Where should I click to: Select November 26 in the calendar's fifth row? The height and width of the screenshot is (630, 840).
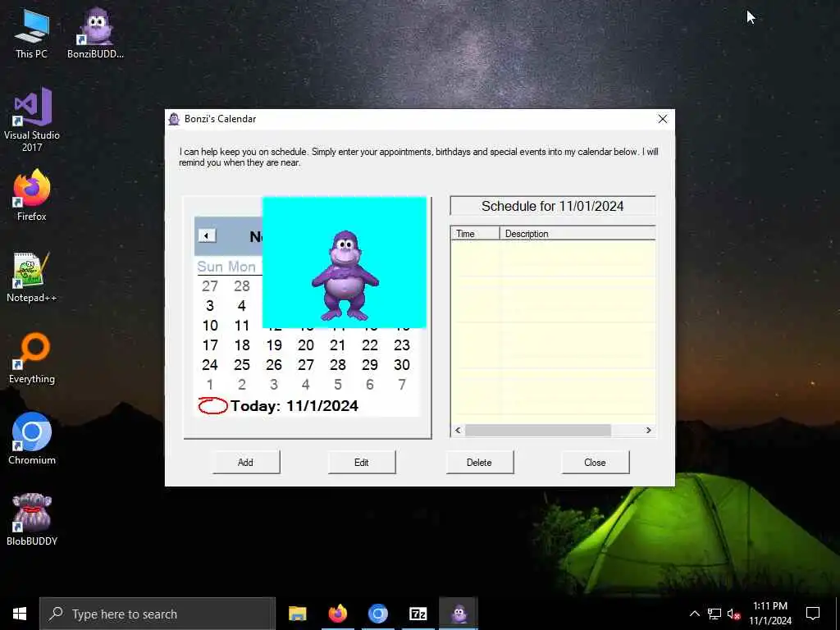(x=274, y=365)
